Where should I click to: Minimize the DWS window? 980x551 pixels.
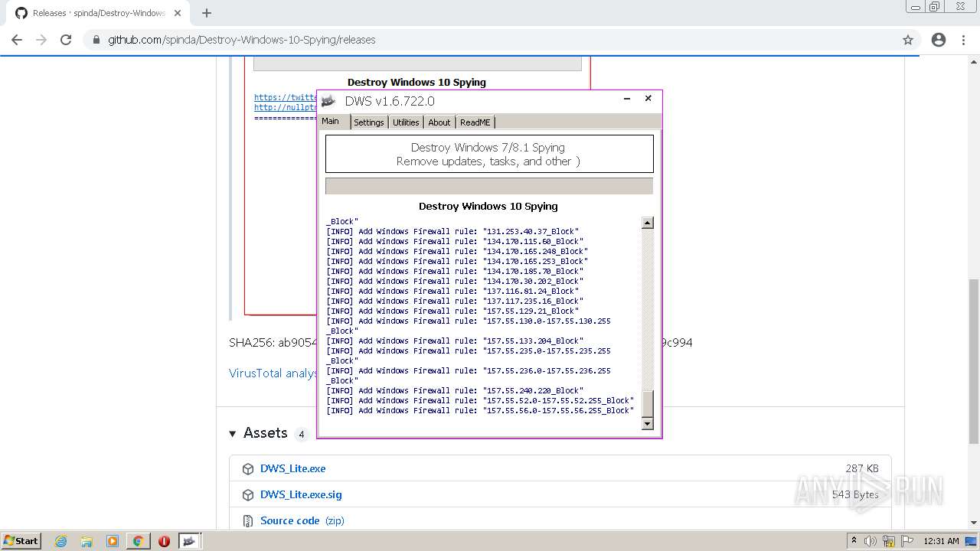point(627,99)
